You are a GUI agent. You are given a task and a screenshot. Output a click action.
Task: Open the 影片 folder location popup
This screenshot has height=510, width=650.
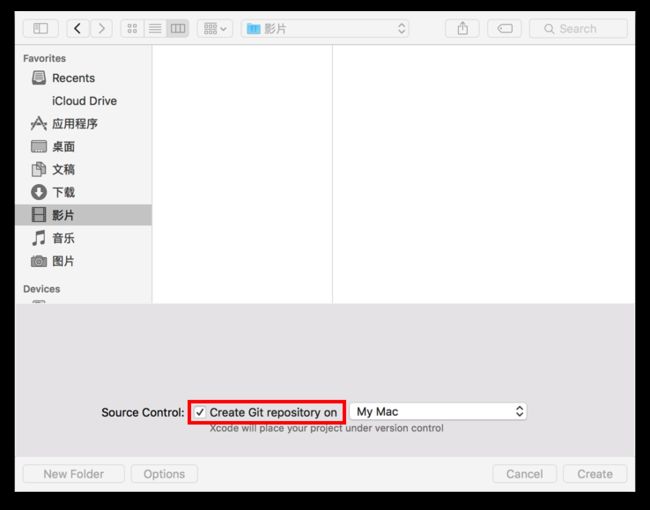[325, 29]
